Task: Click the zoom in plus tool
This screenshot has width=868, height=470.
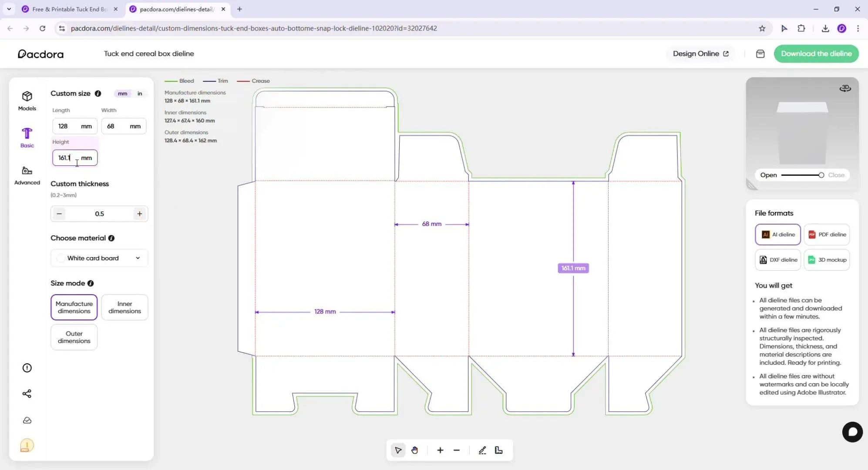Action: (440, 450)
